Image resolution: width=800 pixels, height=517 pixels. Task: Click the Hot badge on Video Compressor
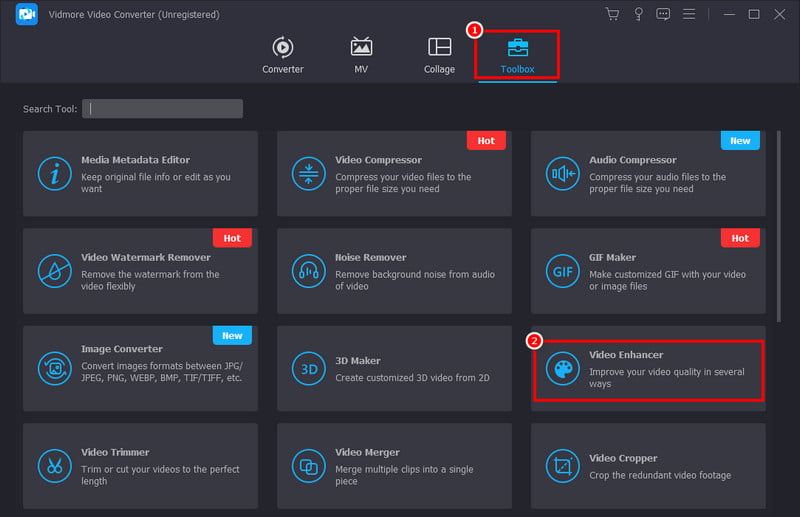[486, 140]
